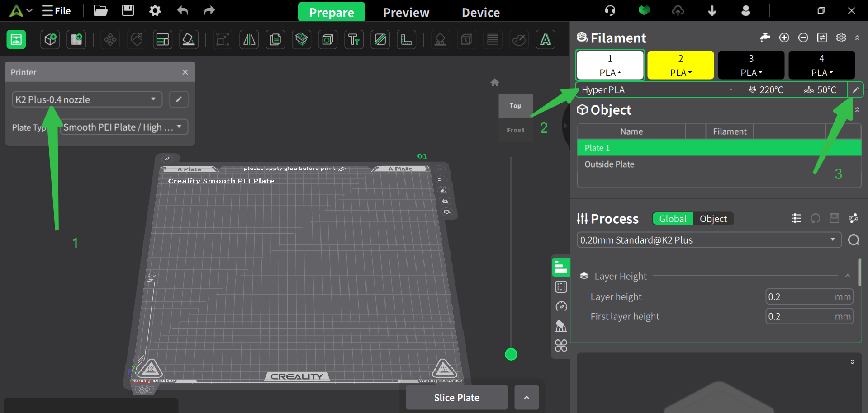Expand the 0.20mm Standard@K2 Plus process dropdown

pos(708,240)
